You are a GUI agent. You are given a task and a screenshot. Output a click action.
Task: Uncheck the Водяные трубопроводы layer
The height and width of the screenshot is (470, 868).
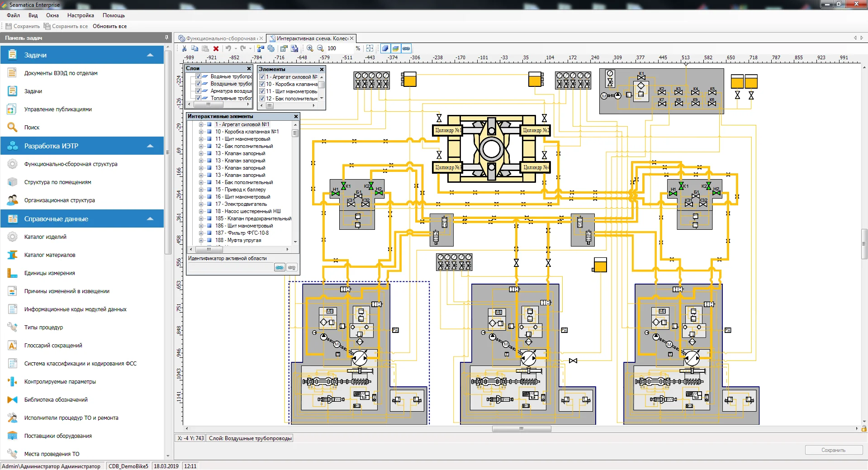click(198, 76)
